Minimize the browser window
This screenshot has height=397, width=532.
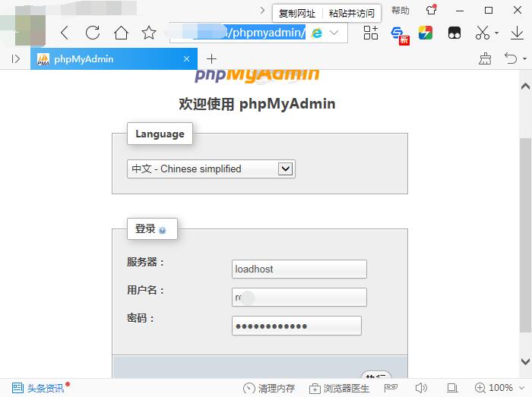[x=460, y=11]
